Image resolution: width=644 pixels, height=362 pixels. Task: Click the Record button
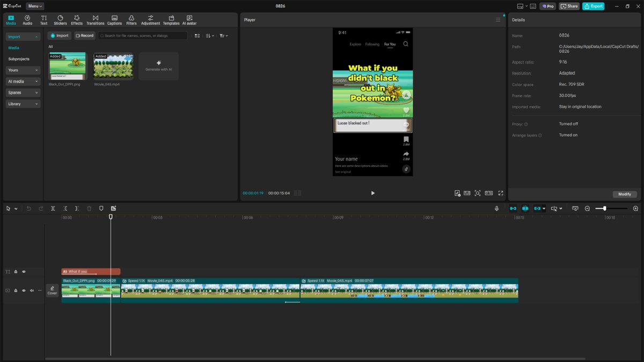pyautogui.click(x=84, y=35)
